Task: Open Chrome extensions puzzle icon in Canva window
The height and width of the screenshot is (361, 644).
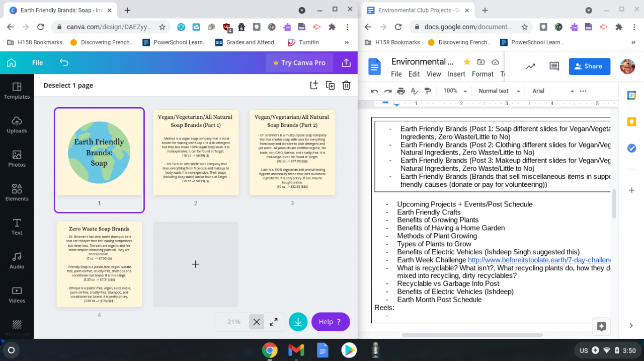Action: [332, 27]
